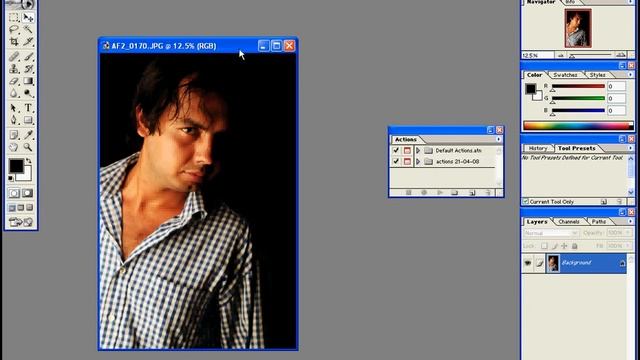Toggle dialog icon for actions 21-04-08
Screen dimensions: 640x360
407,162
